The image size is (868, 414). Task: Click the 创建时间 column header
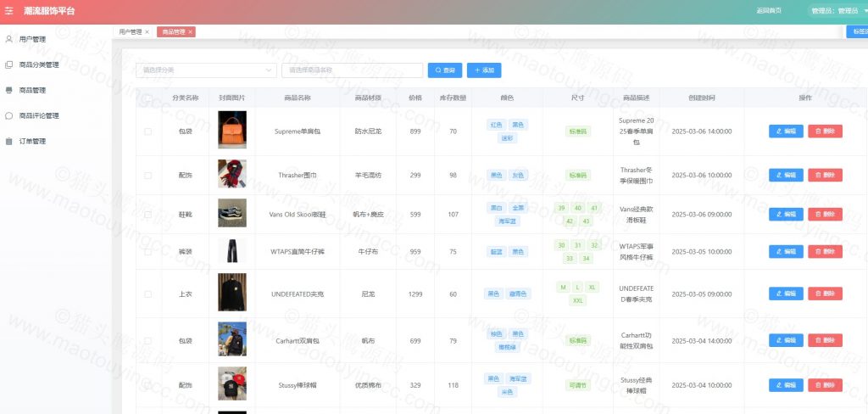(x=701, y=98)
